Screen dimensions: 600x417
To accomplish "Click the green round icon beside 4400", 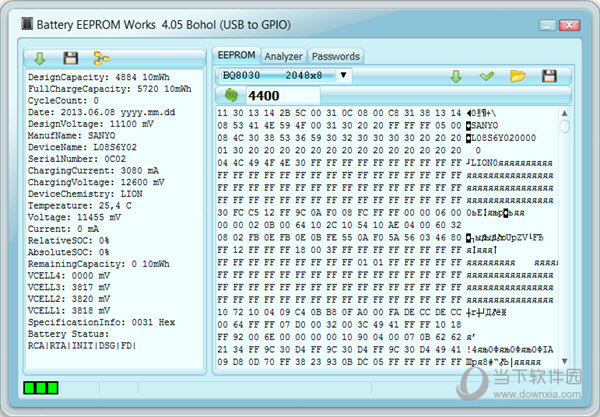I will tap(232, 96).
